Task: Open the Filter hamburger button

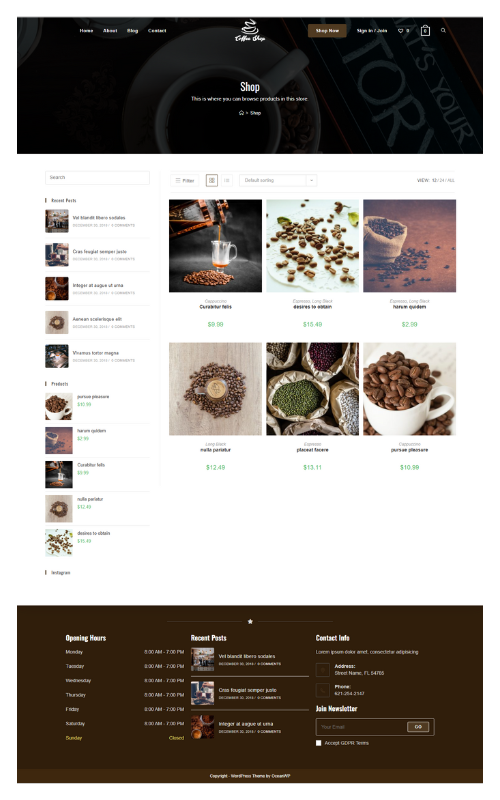Action: (185, 180)
